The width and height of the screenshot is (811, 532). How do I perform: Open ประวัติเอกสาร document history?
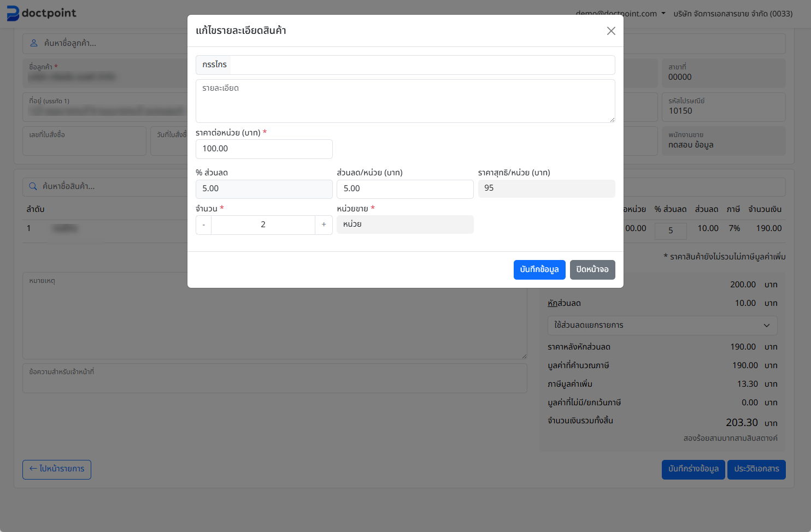(756, 469)
